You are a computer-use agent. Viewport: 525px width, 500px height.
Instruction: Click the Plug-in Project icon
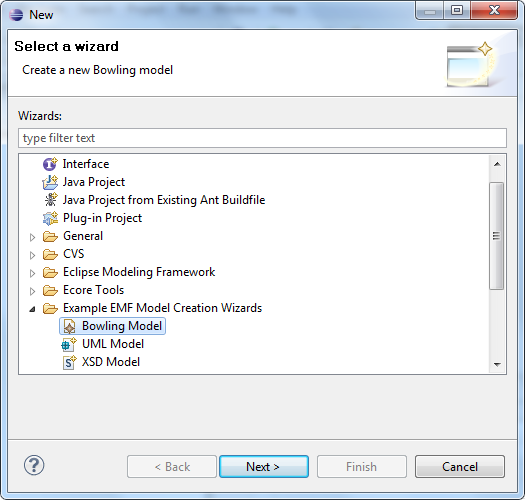click(x=50, y=218)
